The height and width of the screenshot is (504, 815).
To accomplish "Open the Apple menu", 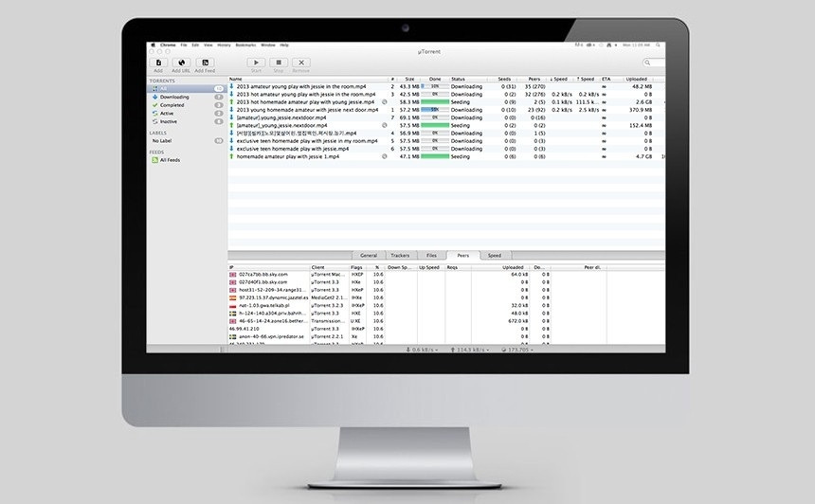I will pyautogui.click(x=153, y=45).
